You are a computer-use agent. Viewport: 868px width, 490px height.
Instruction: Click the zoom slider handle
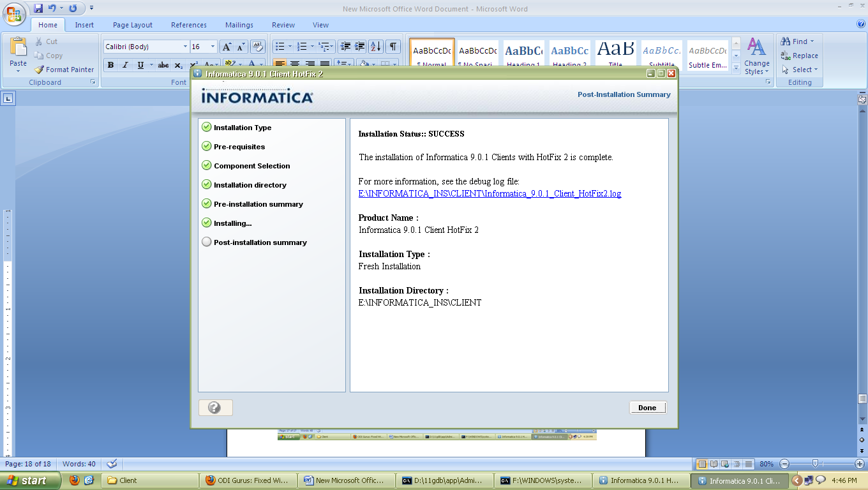(815, 464)
